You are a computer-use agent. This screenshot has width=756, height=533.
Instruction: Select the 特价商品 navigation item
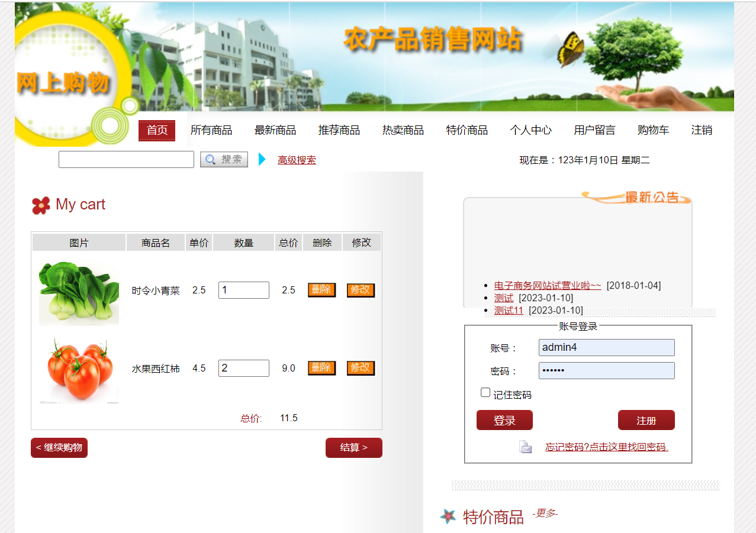pos(467,130)
